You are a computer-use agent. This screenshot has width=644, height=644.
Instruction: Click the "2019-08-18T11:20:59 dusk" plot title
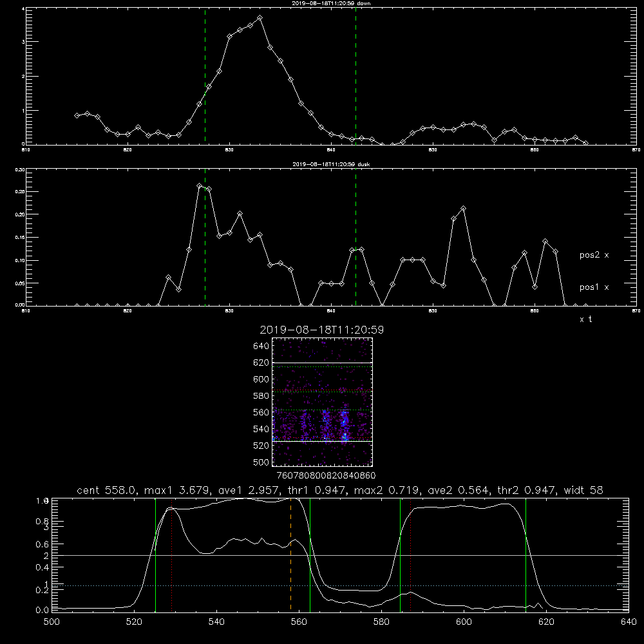tap(331, 164)
